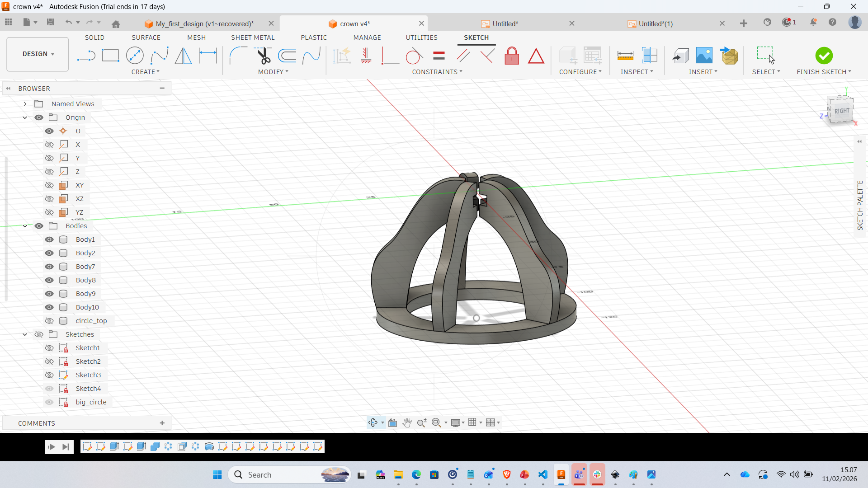Toggle visibility of Sketch2

point(49,361)
